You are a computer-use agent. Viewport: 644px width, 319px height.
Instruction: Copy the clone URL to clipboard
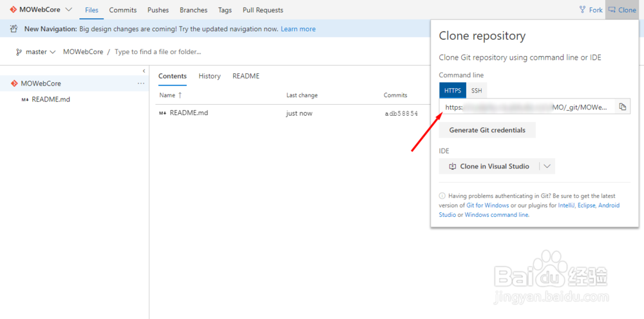(623, 107)
